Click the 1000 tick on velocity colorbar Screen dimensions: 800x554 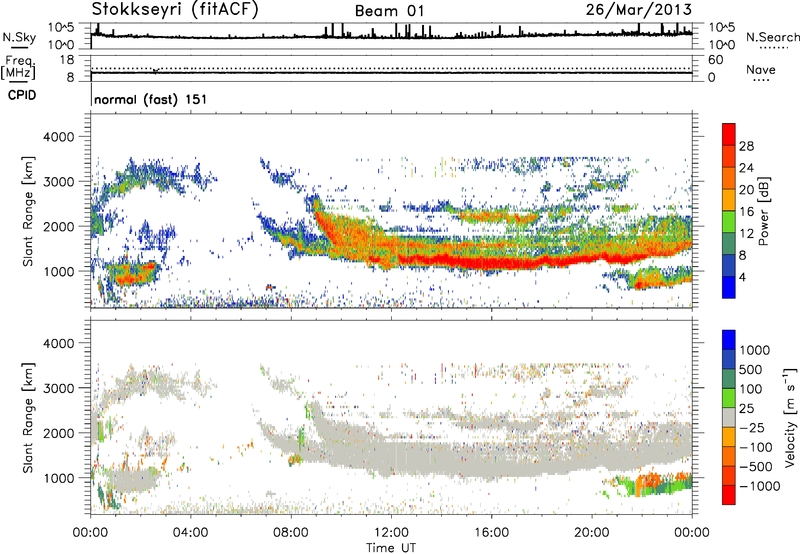(x=755, y=350)
